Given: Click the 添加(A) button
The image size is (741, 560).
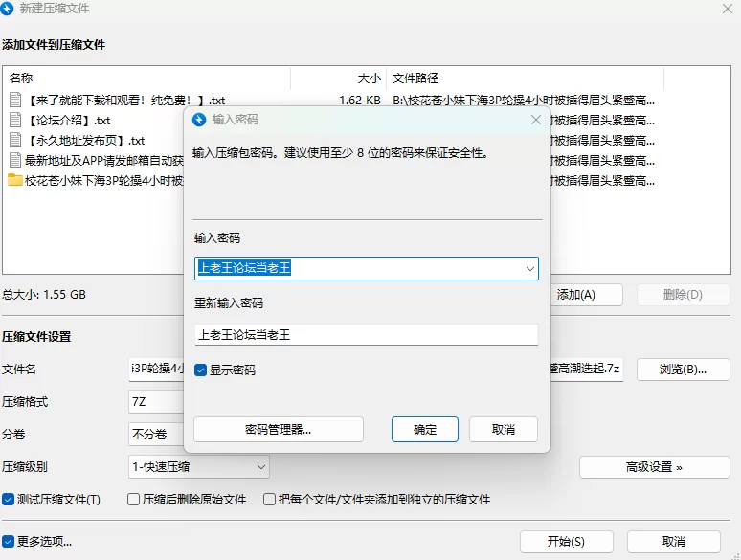Looking at the screenshot, I should [587, 295].
